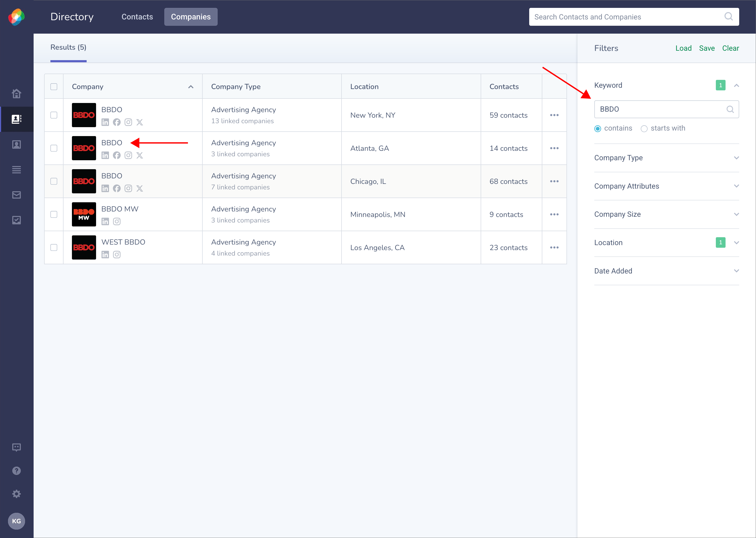Switch to the Contacts tab
This screenshot has height=538, width=756.
[137, 17]
